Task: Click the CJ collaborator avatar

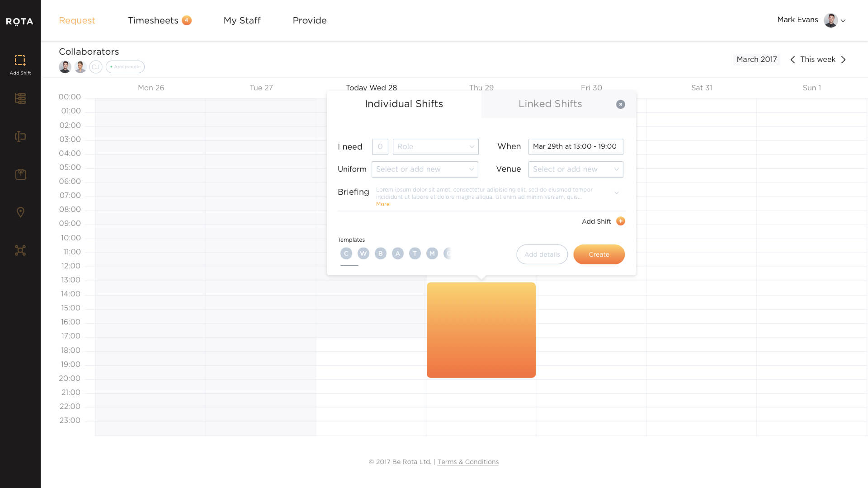Action: click(96, 67)
